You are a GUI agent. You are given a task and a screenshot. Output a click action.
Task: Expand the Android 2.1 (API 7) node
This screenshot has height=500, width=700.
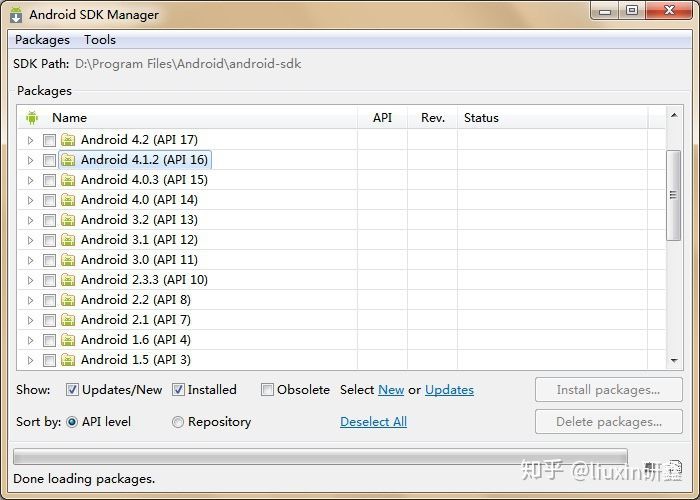pos(30,321)
